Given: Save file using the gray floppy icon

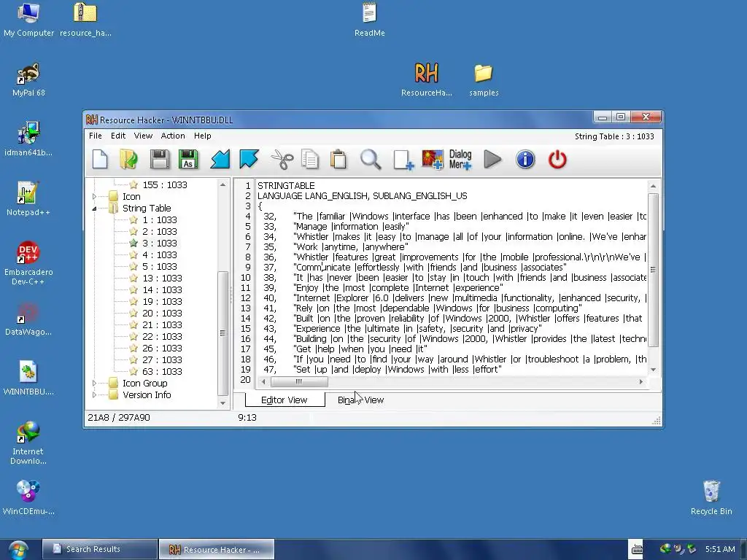Looking at the screenshot, I should tap(160, 160).
